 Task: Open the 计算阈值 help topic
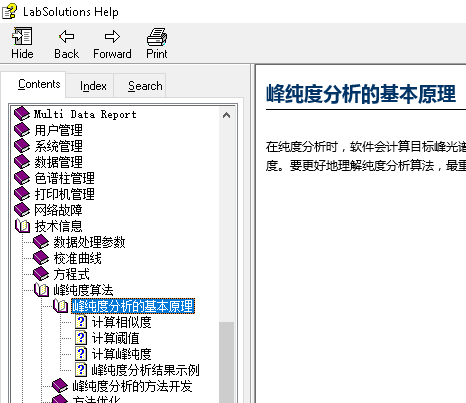point(115,338)
